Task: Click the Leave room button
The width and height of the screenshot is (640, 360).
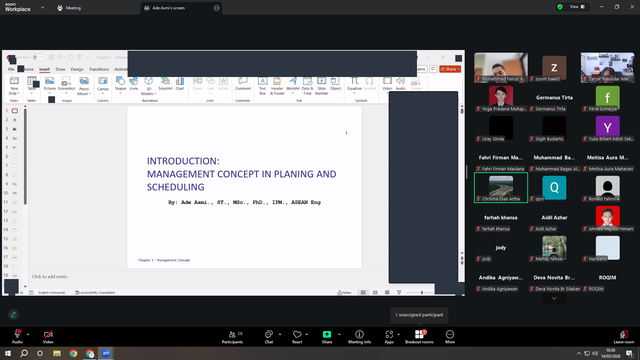Action: coord(624,337)
